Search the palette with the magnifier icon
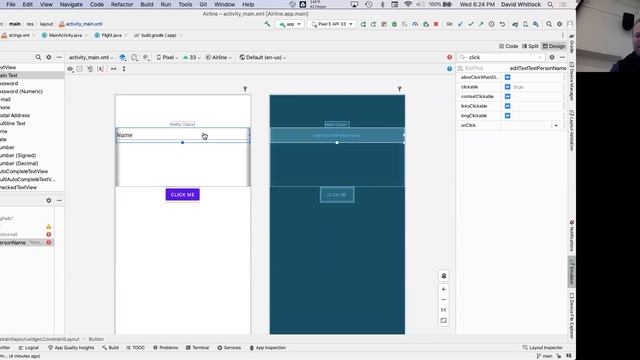The height and width of the screenshot is (360, 640). [x=38, y=57]
